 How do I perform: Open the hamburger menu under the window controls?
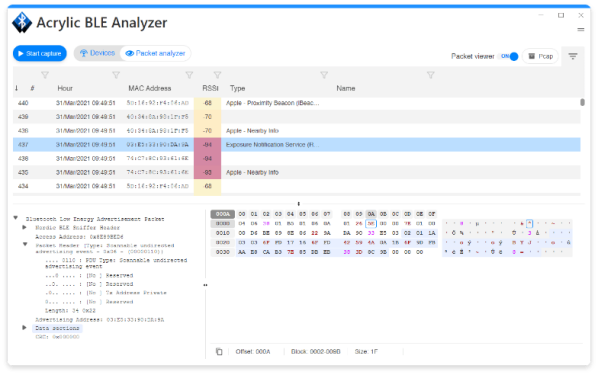pyautogui.click(x=581, y=29)
